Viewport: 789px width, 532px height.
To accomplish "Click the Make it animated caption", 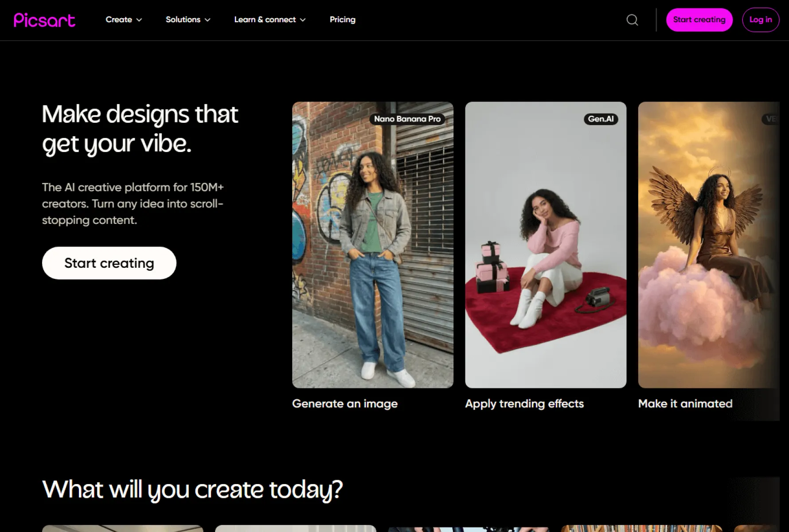I will 685,403.
